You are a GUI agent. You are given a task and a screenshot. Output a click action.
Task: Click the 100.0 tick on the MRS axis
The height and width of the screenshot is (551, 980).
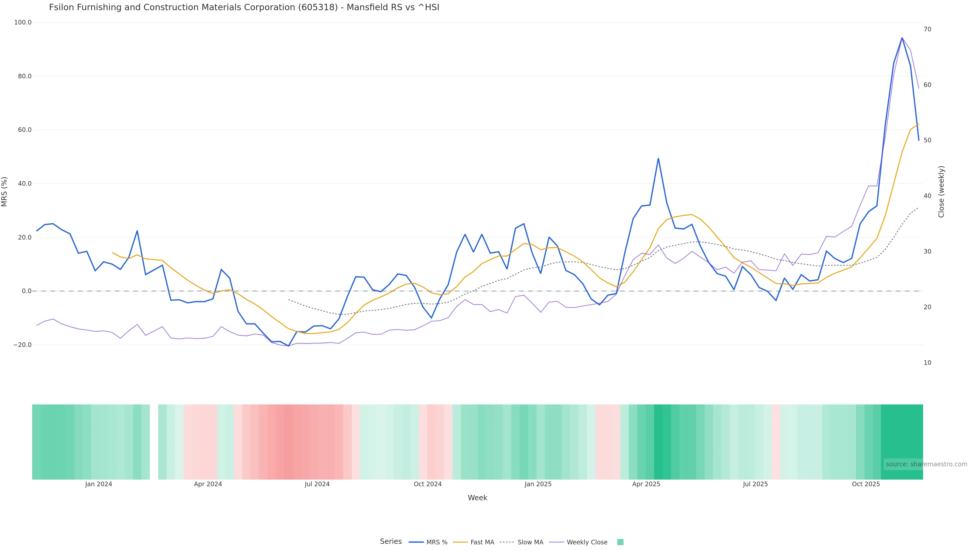coord(23,22)
